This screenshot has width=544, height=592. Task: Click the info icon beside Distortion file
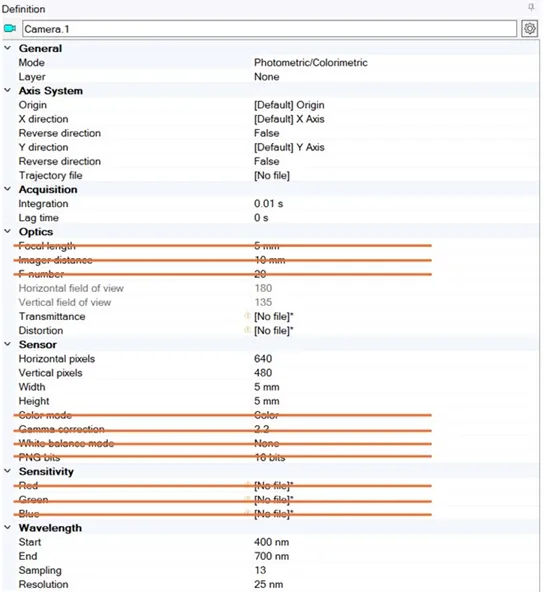(x=248, y=330)
